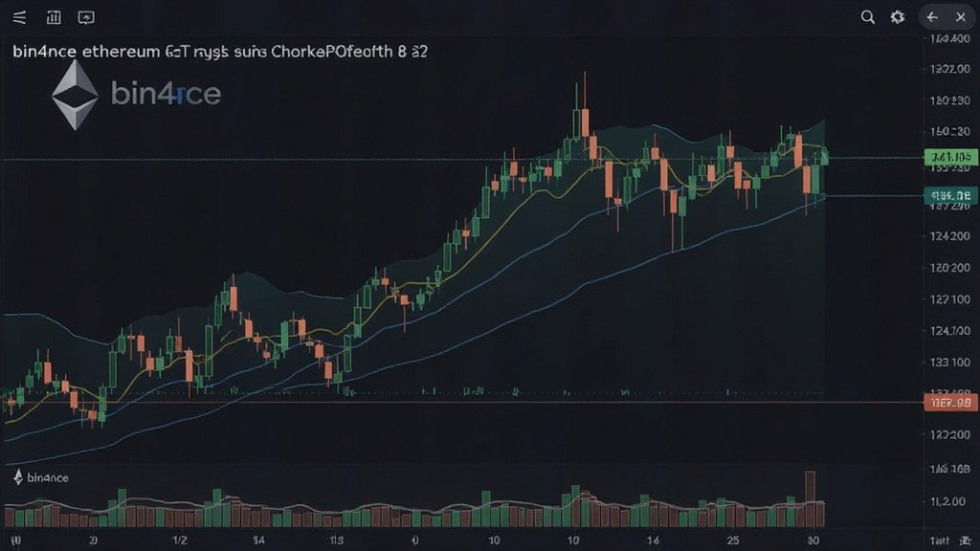Close the chart with X icon
Image resolution: width=980 pixels, height=551 pixels.
pos(961,17)
